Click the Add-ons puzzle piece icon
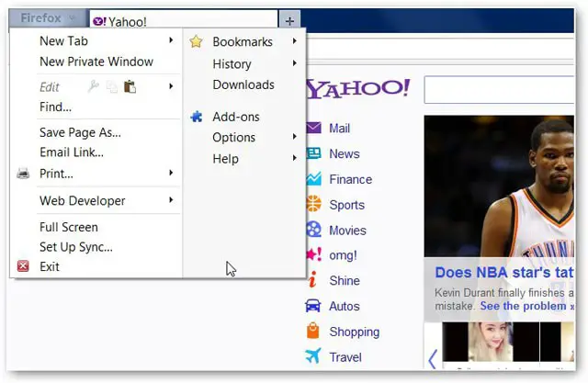Image resolution: width=588 pixels, height=383 pixels. (x=196, y=117)
